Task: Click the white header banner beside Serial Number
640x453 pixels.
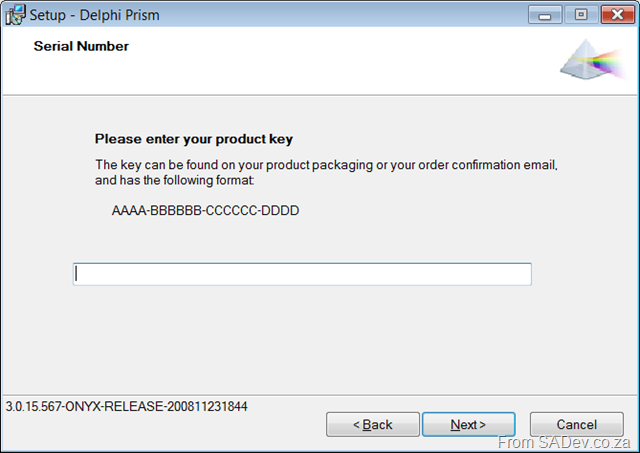Action: pos(327,61)
